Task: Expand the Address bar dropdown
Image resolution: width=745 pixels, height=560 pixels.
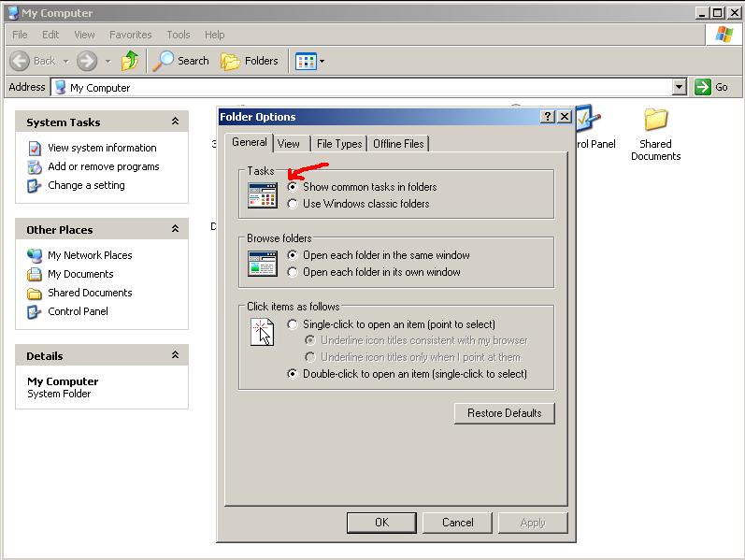Action: [680, 87]
